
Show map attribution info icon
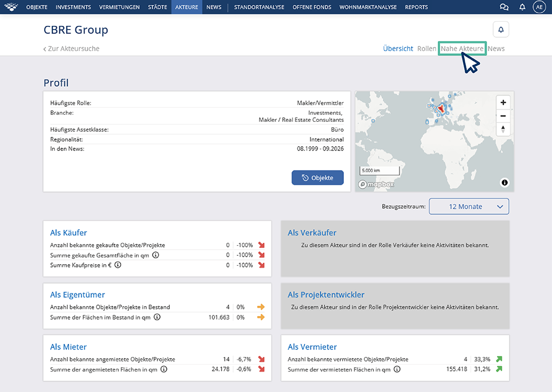coord(505,182)
